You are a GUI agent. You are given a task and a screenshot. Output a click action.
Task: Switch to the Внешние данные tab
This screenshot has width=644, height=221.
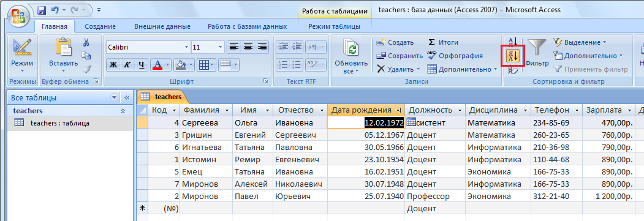click(x=162, y=26)
